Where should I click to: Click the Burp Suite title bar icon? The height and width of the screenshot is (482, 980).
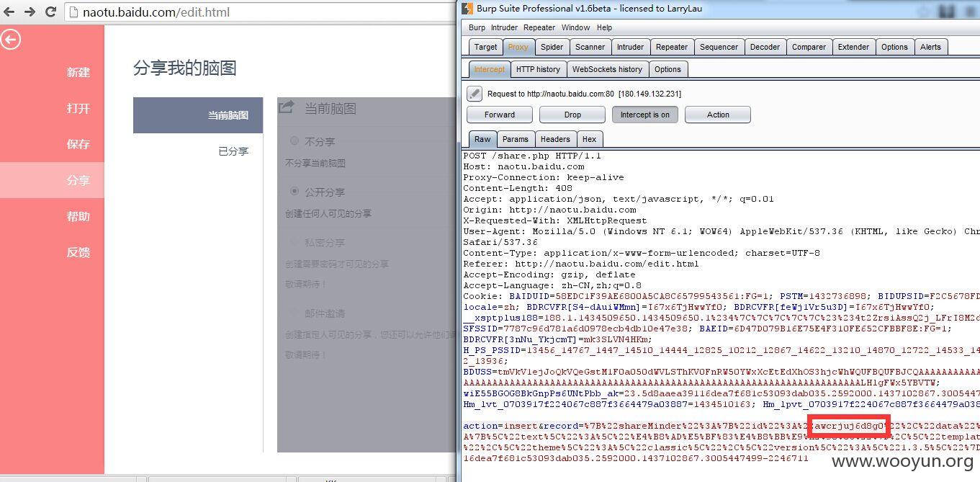coord(467,9)
